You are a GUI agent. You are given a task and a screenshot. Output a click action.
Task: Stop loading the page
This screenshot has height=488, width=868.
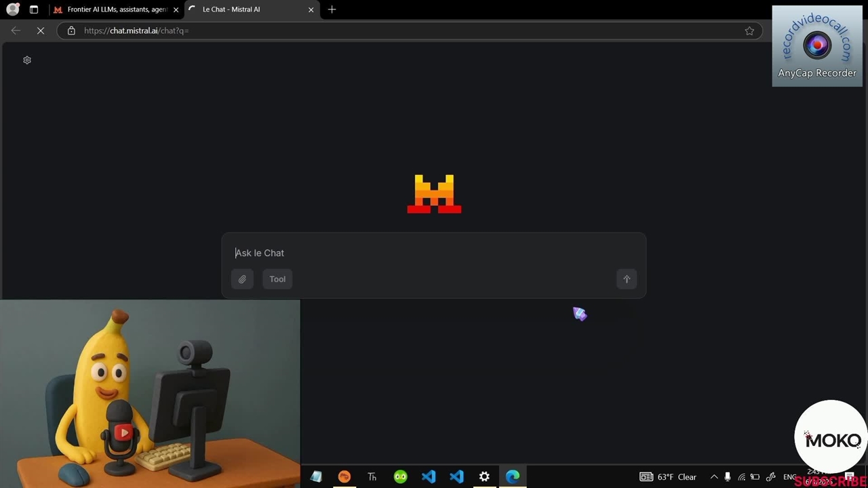[x=41, y=30]
